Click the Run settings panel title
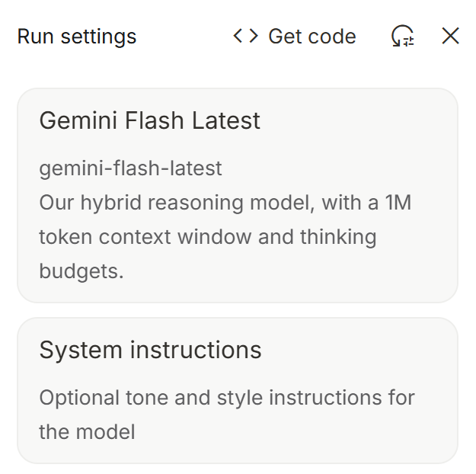Image resolution: width=476 pixels, height=474 pixels. pos(77,37)
